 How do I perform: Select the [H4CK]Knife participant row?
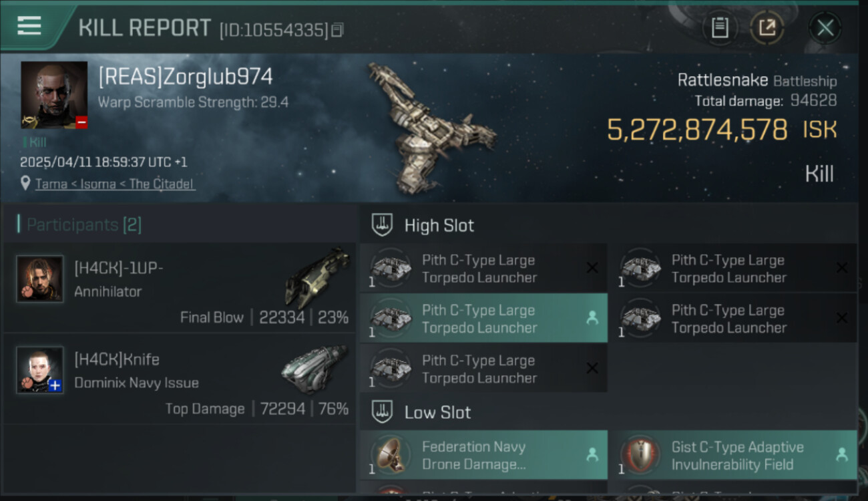coord(179,379)
